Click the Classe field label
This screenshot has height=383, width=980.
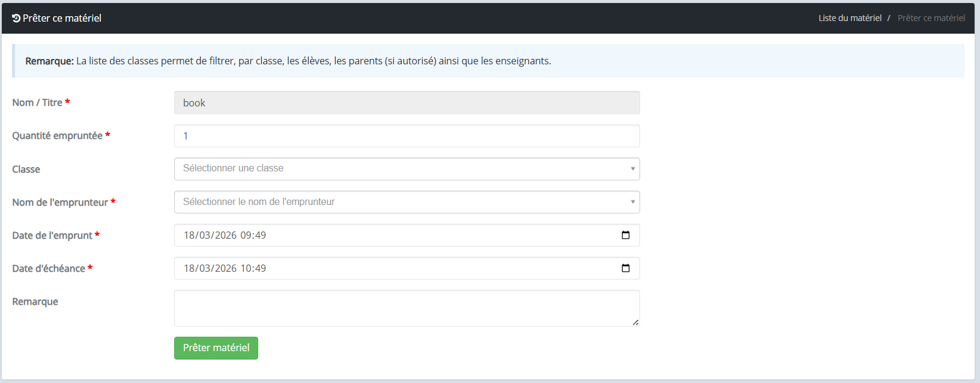(26, 170)
